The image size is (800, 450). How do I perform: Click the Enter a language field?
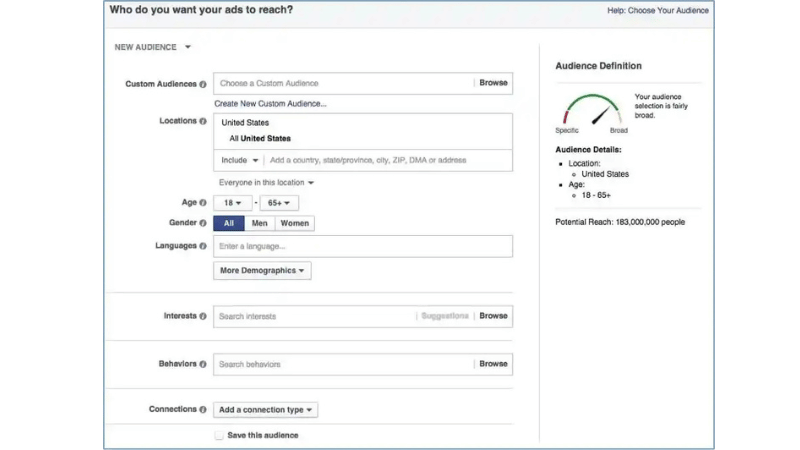tap(363, 246)
